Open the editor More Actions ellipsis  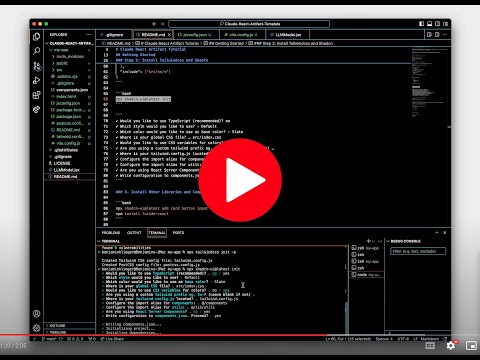tap(445, 35)
